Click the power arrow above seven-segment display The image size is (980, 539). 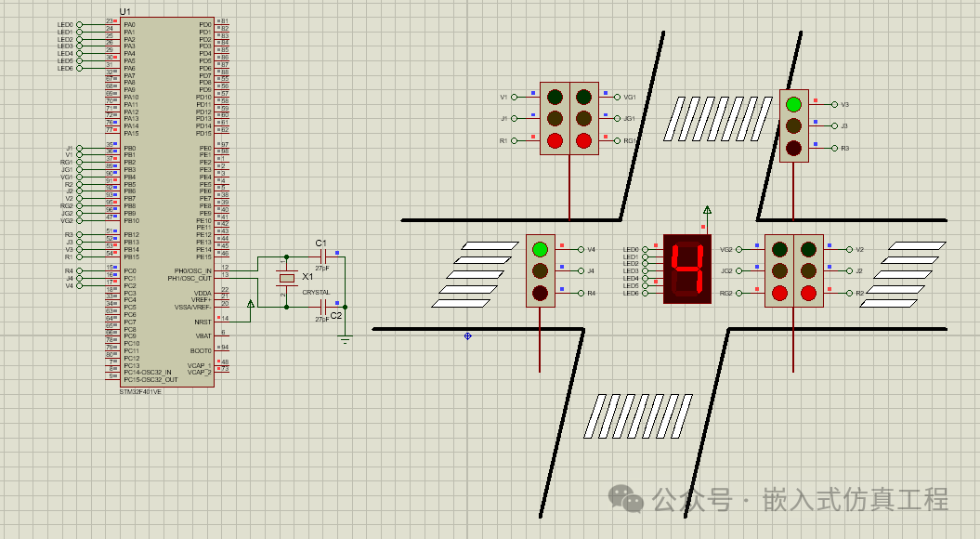[x=707, y=211]
